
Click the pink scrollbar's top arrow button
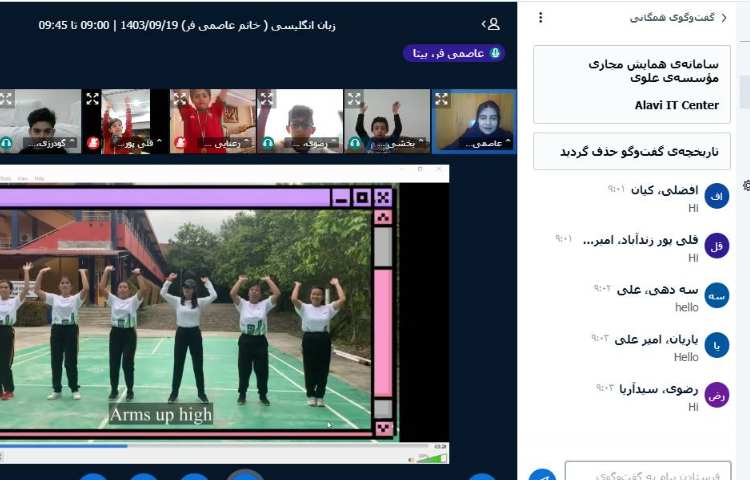click(x=383, y=218)
